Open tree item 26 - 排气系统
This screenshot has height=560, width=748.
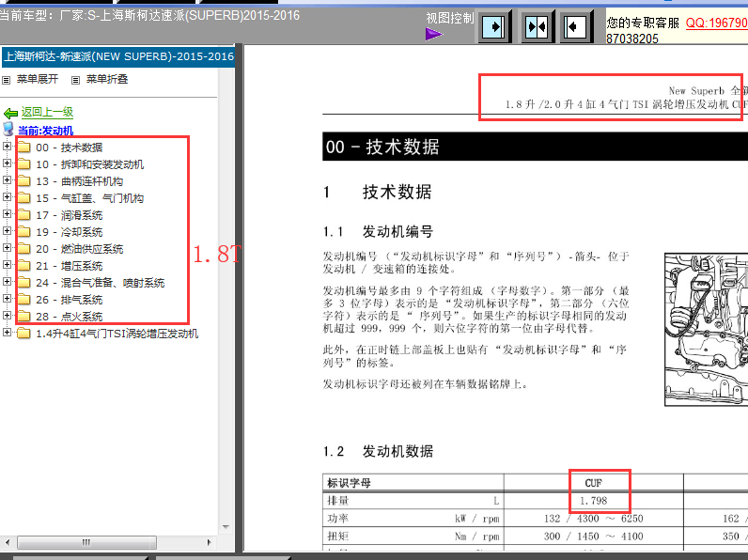(x=70, y=300)
